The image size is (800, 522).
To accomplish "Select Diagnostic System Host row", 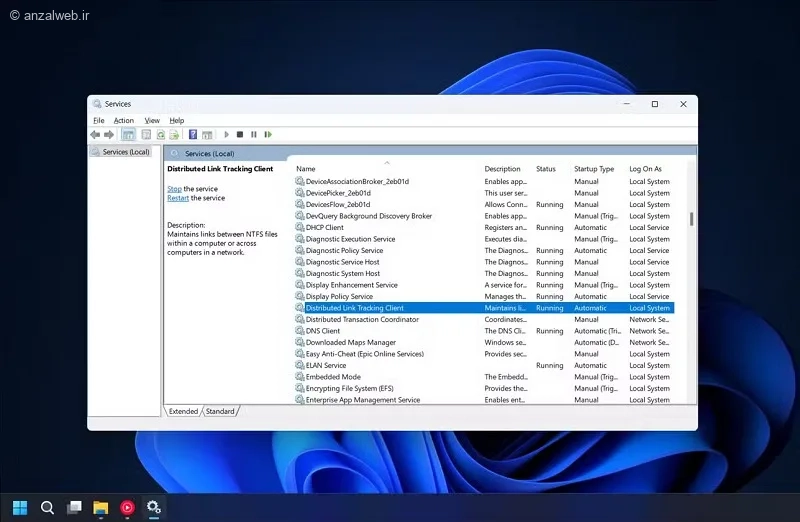I will pyautogui.click(x=484, y=274).
